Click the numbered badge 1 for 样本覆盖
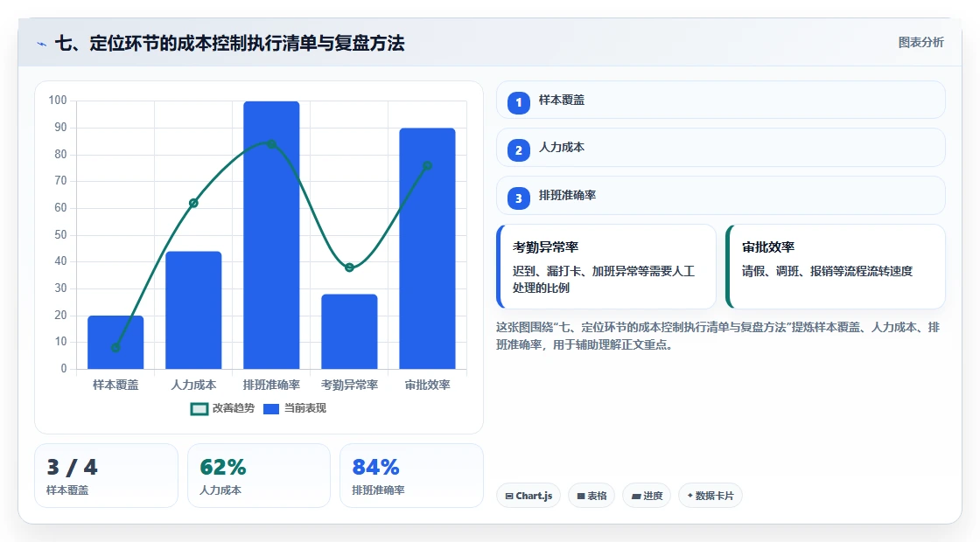Image resolution: width=980 pixels, height=542 pixels. pyautogui.click(x=518, y=102)
